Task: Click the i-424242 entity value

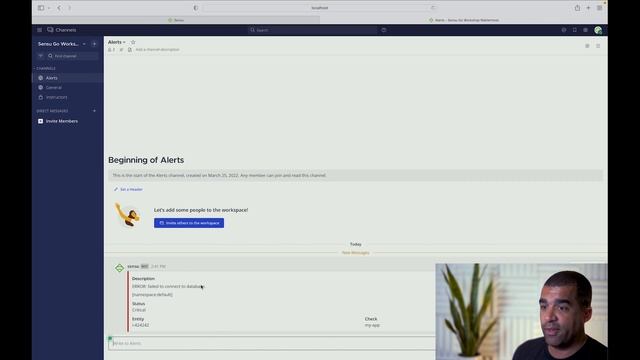Action: point(140,325)
